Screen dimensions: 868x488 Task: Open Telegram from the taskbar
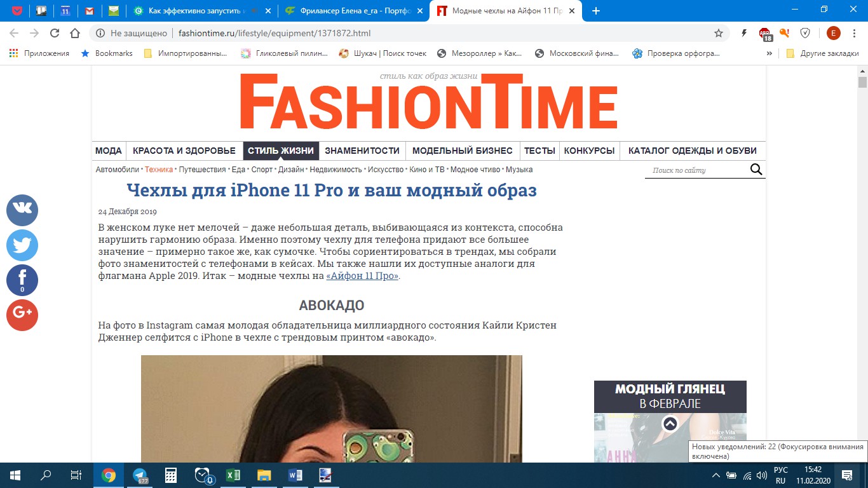[x=140, y=475]
